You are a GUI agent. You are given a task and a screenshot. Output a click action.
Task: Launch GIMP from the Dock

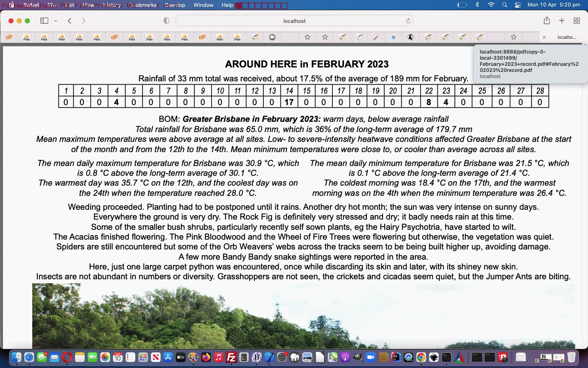click(x=358, y=357)
